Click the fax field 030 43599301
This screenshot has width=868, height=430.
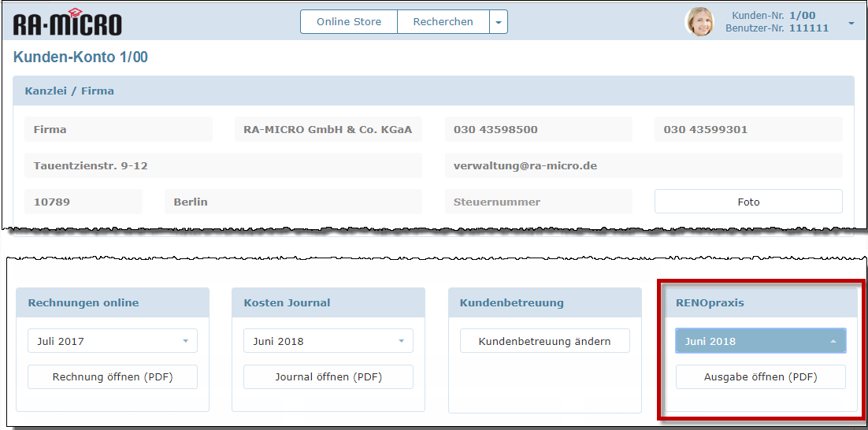point(748,129)
